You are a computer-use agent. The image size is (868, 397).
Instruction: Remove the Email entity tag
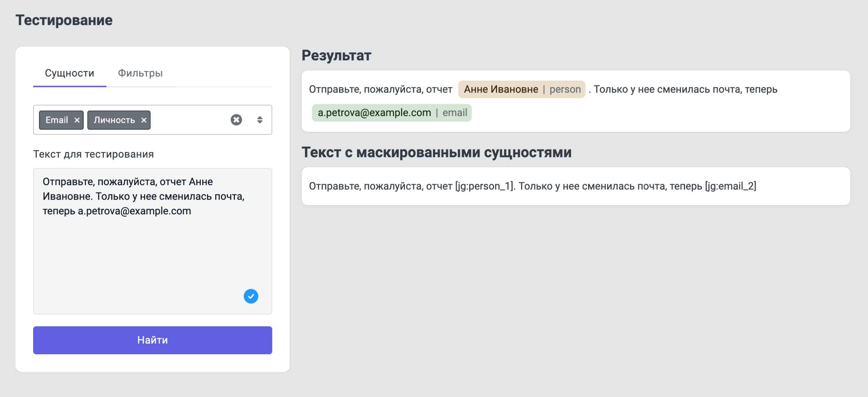pyautogui.click(x=77, y=120)
